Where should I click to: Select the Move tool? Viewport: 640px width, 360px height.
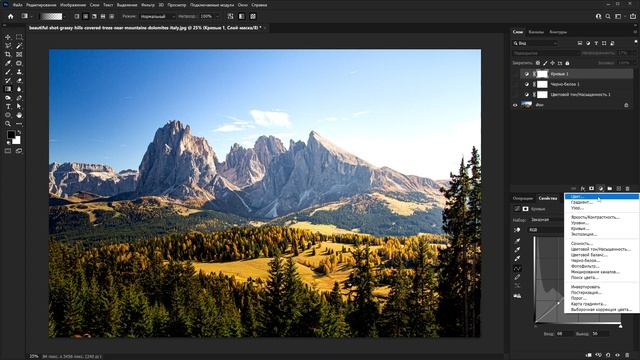pos(8,37)
